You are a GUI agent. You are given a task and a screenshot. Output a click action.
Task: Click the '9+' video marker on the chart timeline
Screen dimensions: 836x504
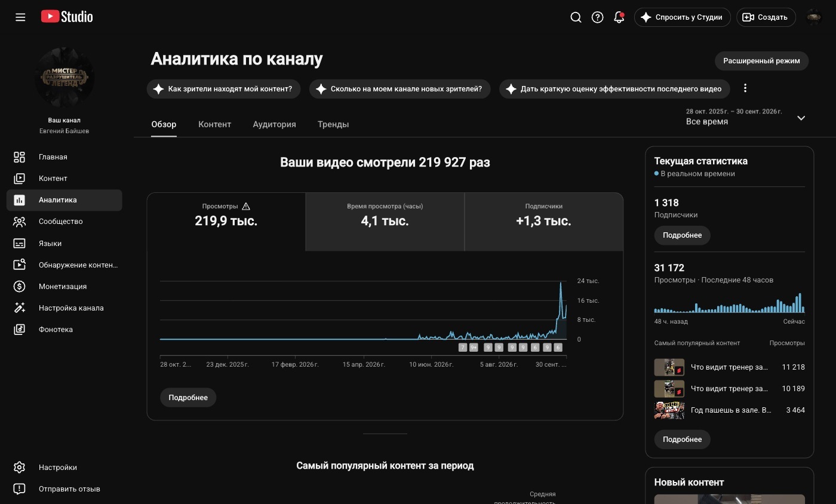point(474,348)
